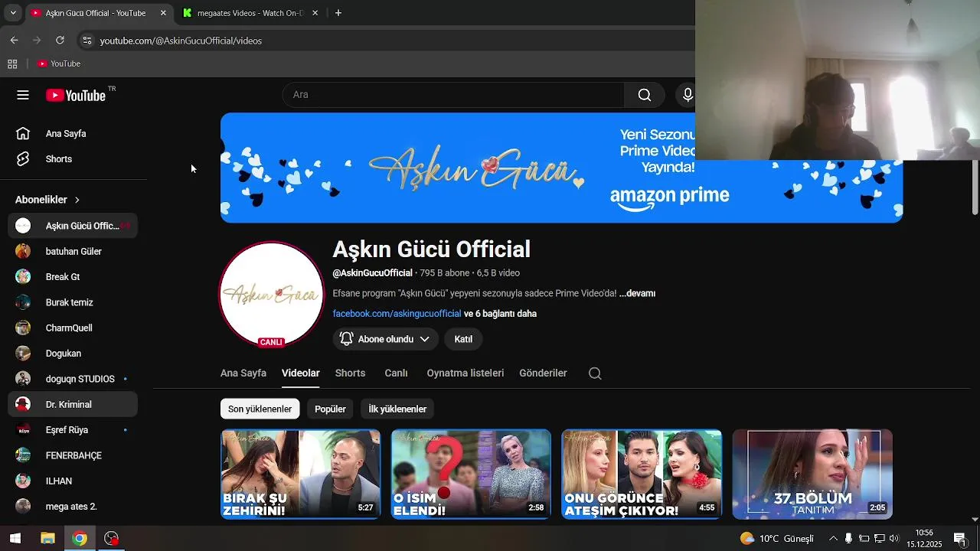Select the Popüler filter chip
The width and height of the screenshot is (980, 551).
(x=330, y=409)
